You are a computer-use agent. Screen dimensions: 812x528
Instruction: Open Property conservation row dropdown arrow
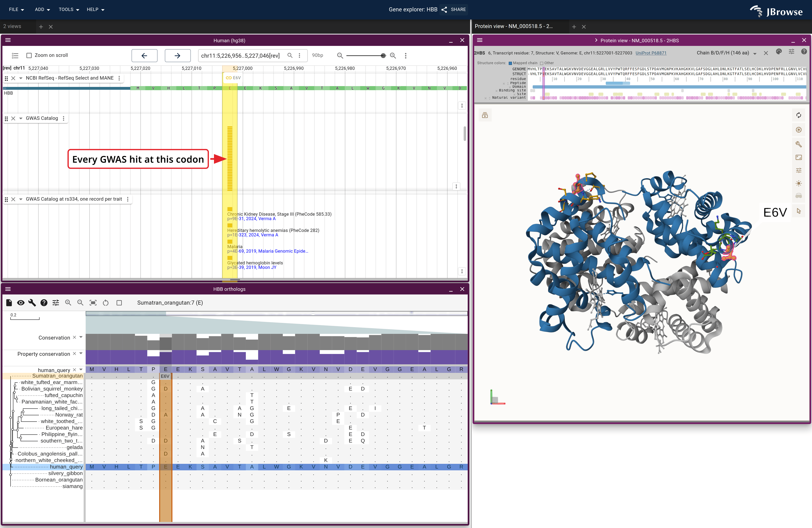click(x=81, y=354)
